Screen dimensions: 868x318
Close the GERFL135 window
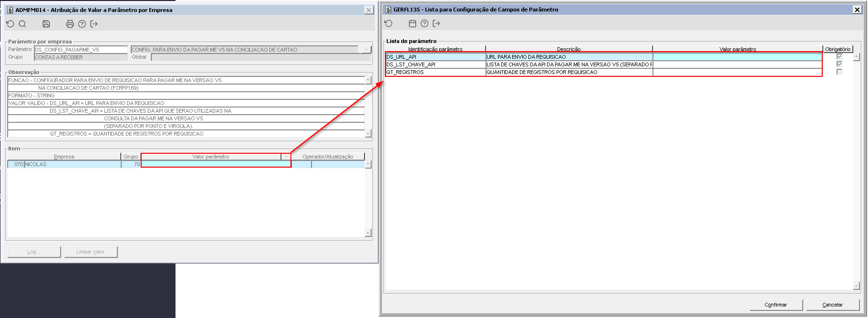click(x=857, y=10)
